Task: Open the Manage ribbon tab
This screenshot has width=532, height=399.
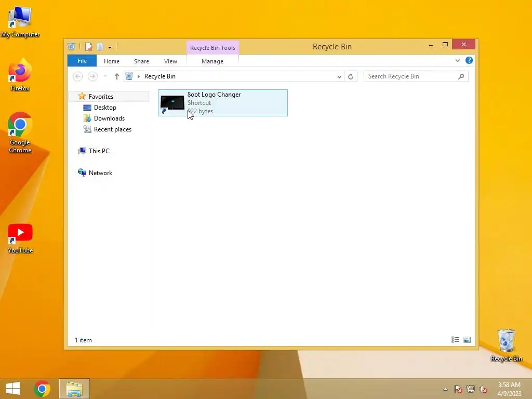Action: click(x=212, y=61)
